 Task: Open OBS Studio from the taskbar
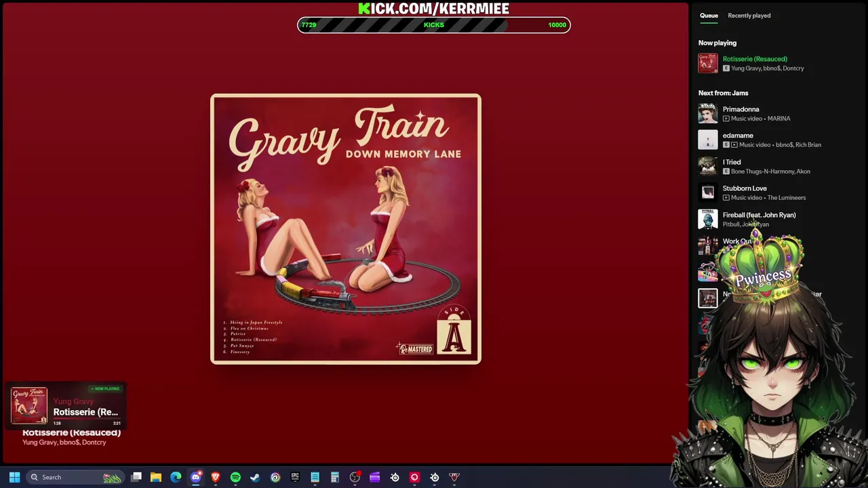(x=355, y=477)
